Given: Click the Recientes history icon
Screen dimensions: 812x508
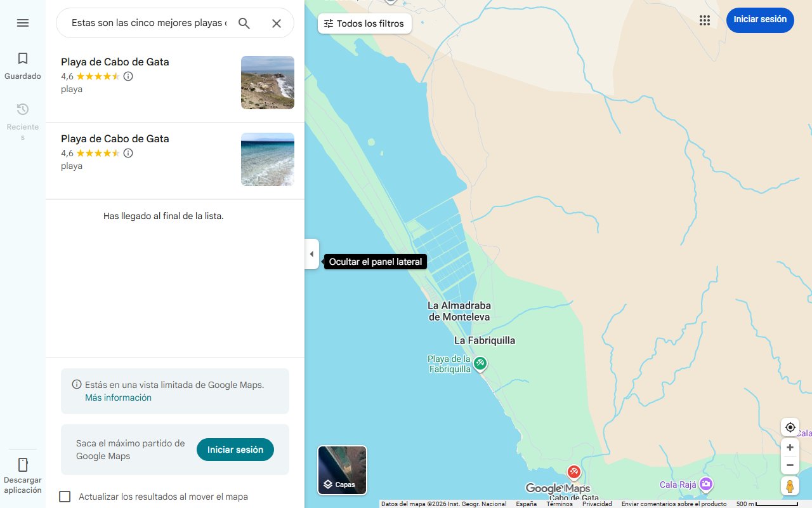Looking at the screenshot, I should pyautogui.click(x=23, y=109).
